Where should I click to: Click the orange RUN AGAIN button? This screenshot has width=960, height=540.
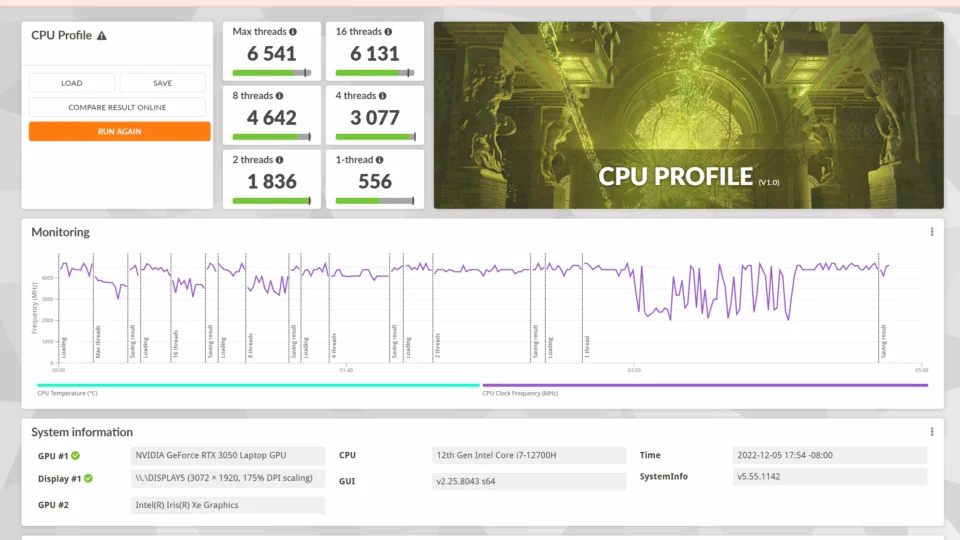119,132
